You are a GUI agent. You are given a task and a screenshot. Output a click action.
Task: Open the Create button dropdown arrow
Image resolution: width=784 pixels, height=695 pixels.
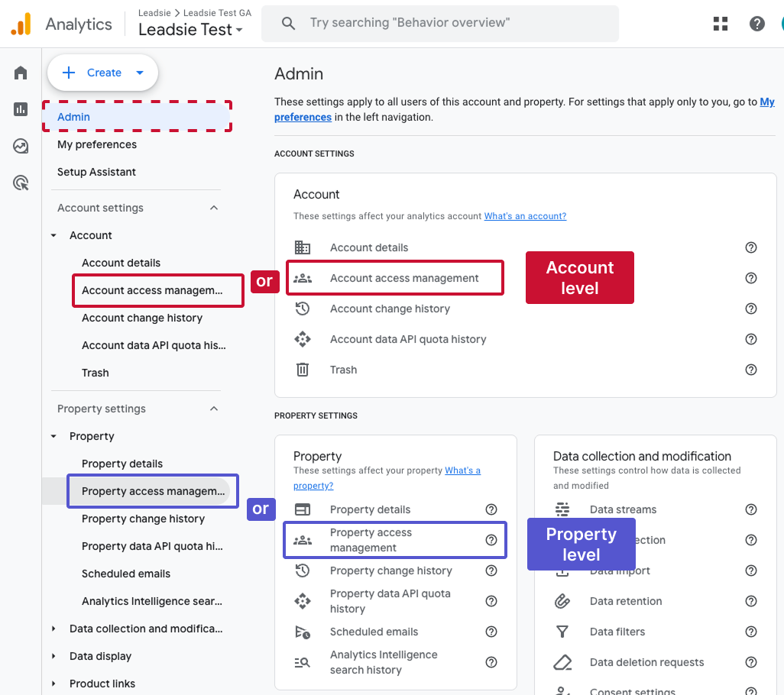(140, 73)
